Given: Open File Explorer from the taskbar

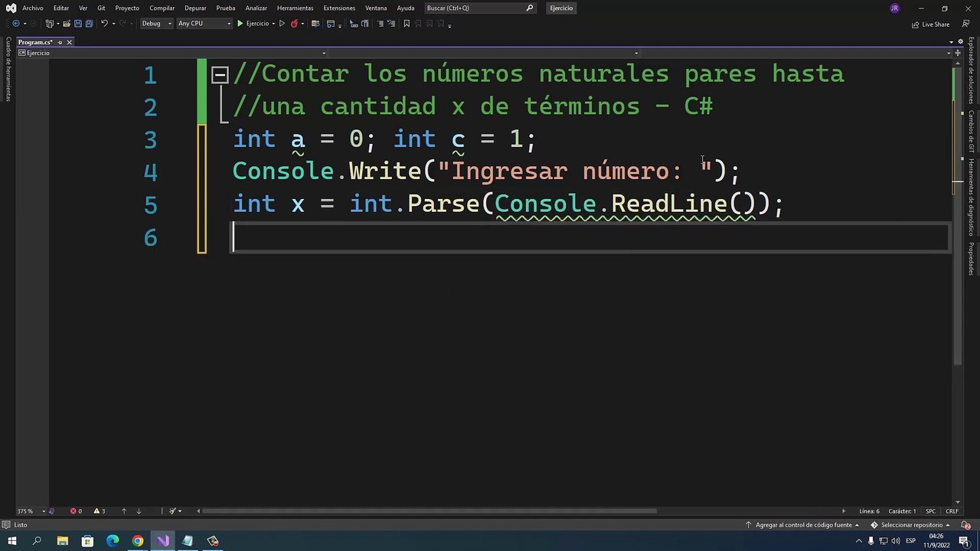Looking at the screenshot, I should (x=63, y=541).
